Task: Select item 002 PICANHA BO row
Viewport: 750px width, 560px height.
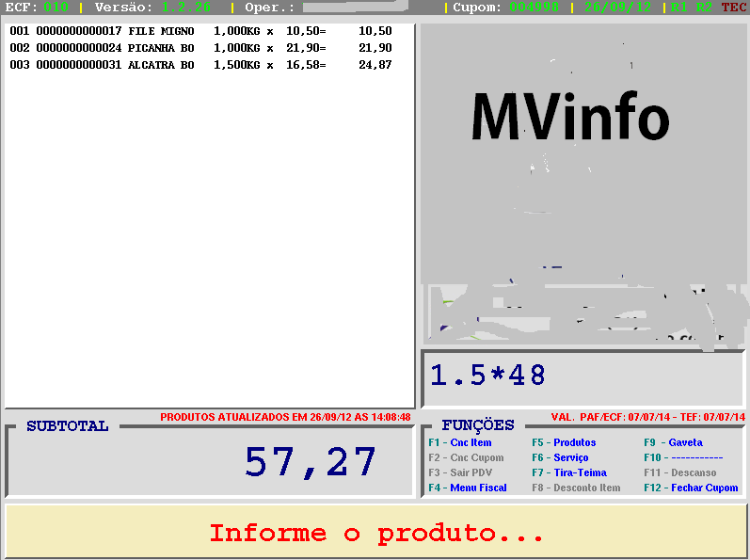Action: point(200,48)
